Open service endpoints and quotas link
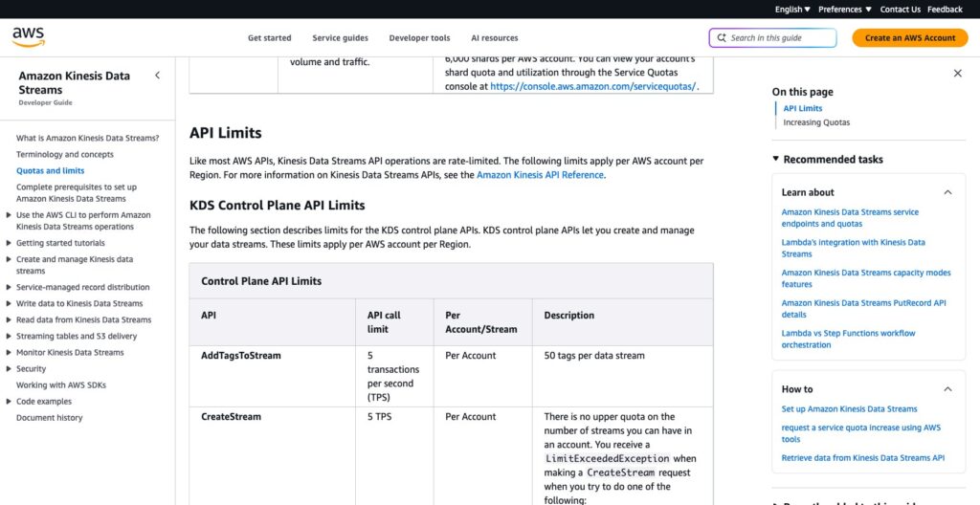Screen dimensions: 980x505 coord(850,217)
